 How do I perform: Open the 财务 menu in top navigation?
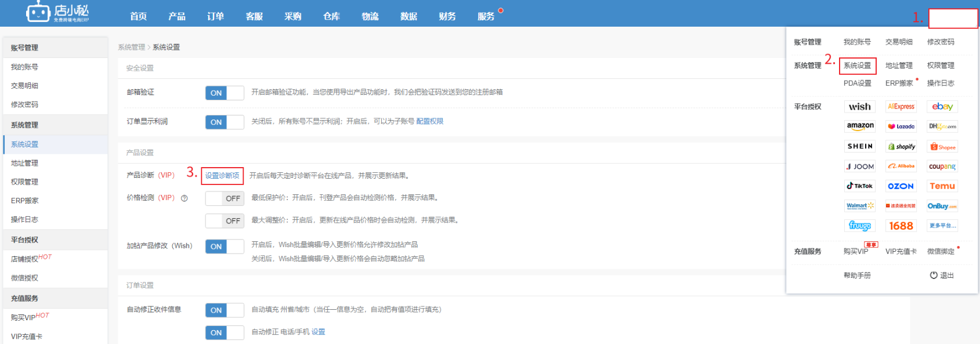(x=447, y=16)
